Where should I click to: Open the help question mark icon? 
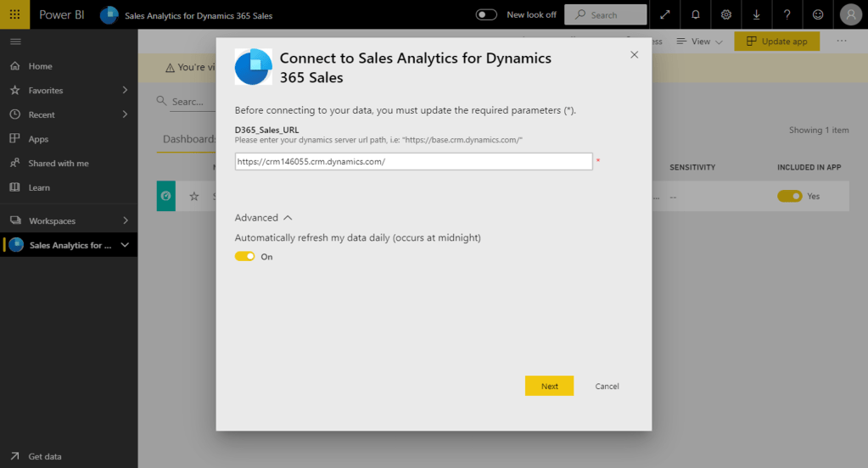coord(787,14)
